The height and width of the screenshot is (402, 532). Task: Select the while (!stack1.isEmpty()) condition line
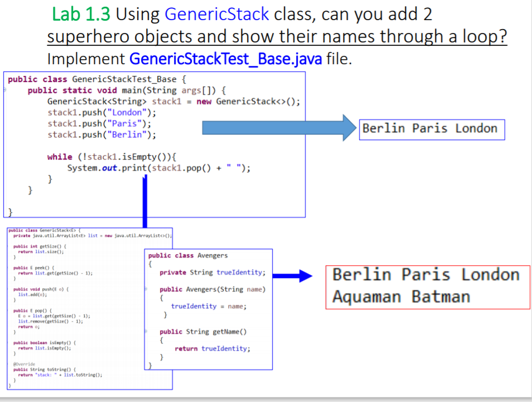112,157
